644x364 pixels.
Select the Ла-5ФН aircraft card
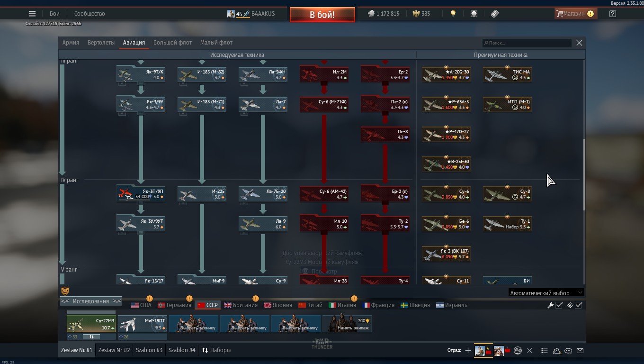click(x=263, y=74)
